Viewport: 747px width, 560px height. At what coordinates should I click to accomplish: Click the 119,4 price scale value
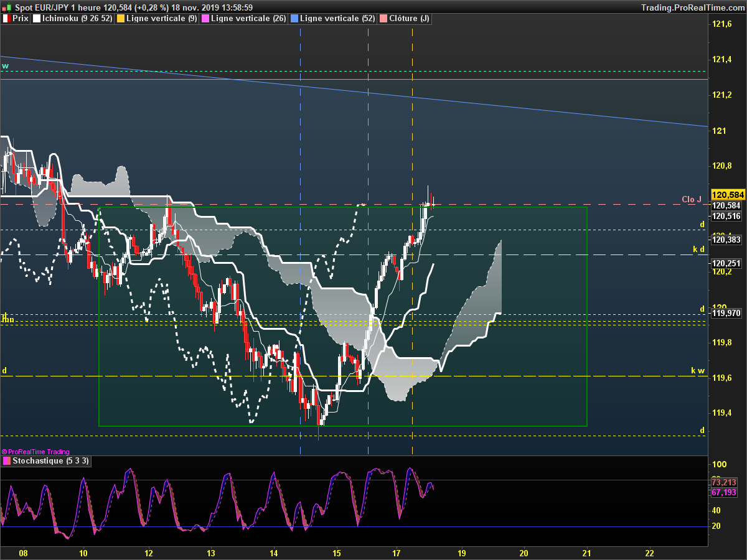[x=722, y=414]
